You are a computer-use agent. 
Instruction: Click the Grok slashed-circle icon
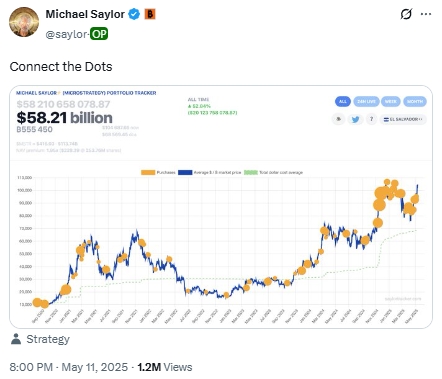(406, 14)
